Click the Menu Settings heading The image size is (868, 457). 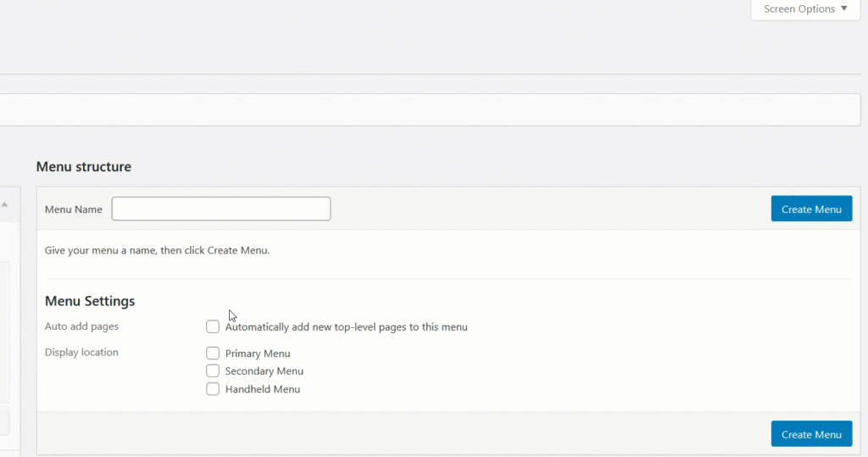pyautogui.click(x=90, y=301)
